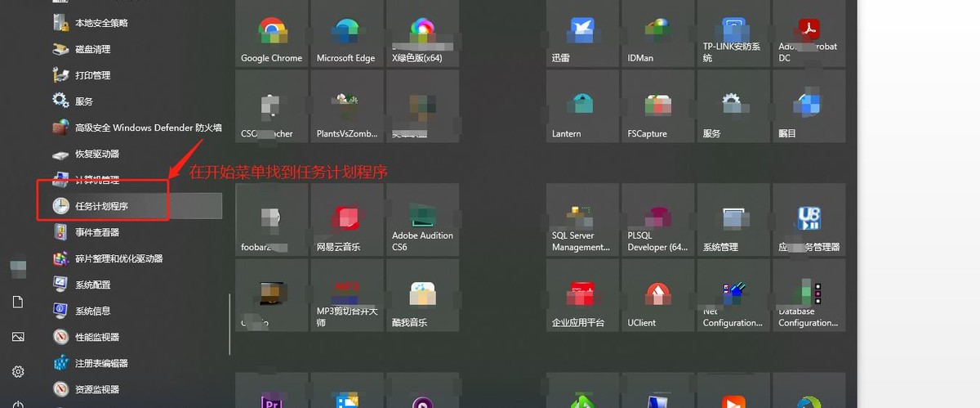Screen dimensions: 980x408
Task: Launch 性能监视器 from the list
Action: [x=131, y=337]
